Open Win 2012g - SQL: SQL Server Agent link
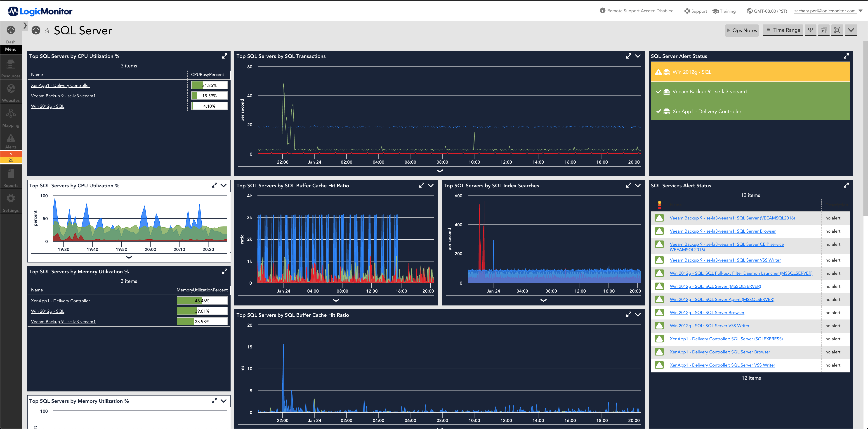The image size is (868, 429). 722,300
